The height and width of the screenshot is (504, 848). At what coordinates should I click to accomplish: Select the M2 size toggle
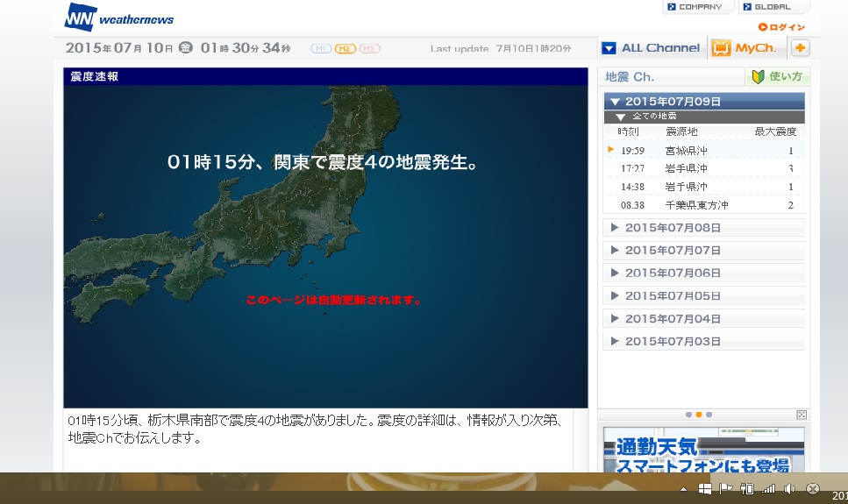(x=345, y=48)
